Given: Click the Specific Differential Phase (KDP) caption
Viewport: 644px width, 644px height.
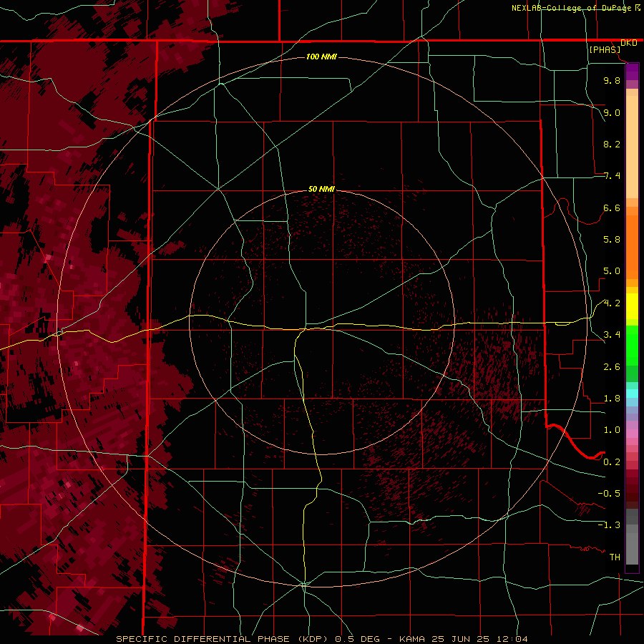Looking at the screenshot, I should click(223, 639).
